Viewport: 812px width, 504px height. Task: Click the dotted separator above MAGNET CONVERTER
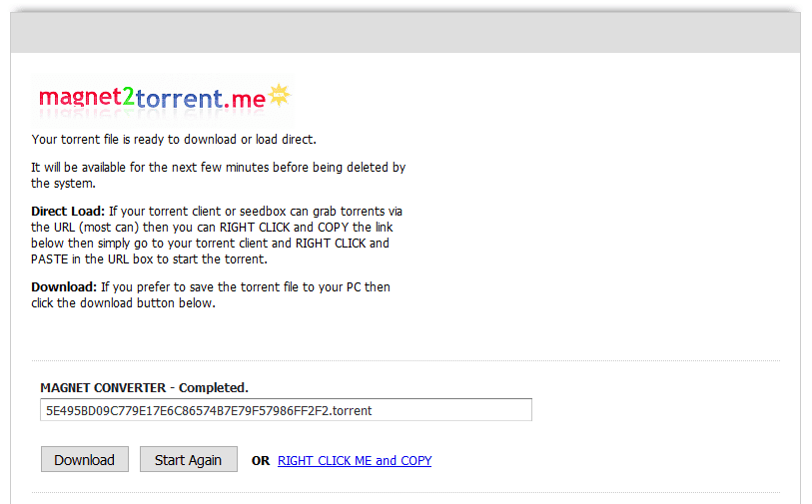coord(406,361)
